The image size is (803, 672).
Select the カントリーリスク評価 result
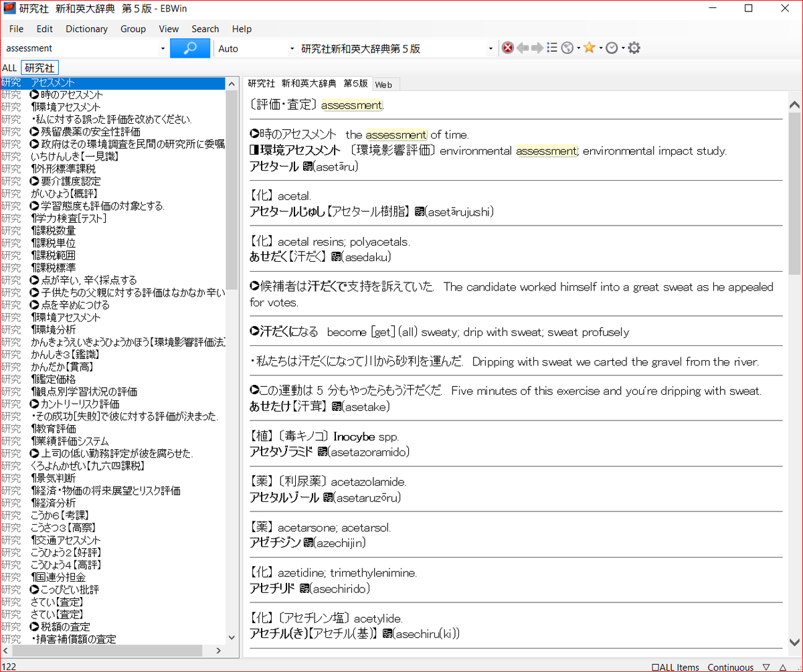[x=112, y=404]
